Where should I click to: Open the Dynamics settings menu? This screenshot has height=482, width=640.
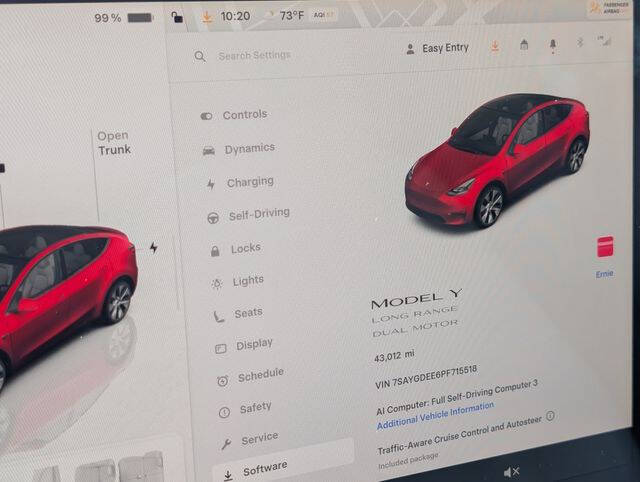coord(239,149)
